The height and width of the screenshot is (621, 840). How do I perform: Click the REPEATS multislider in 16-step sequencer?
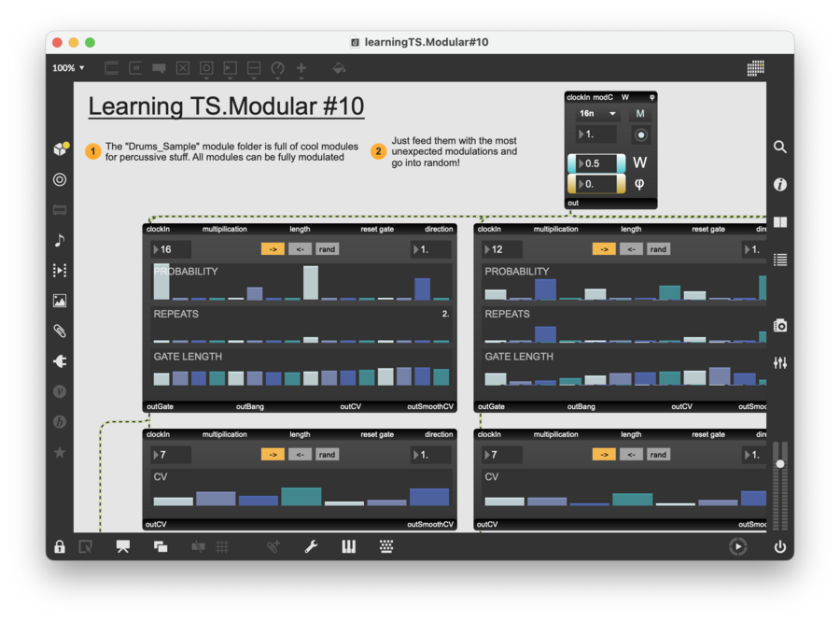pyautogui.click(x=301, y=326)
